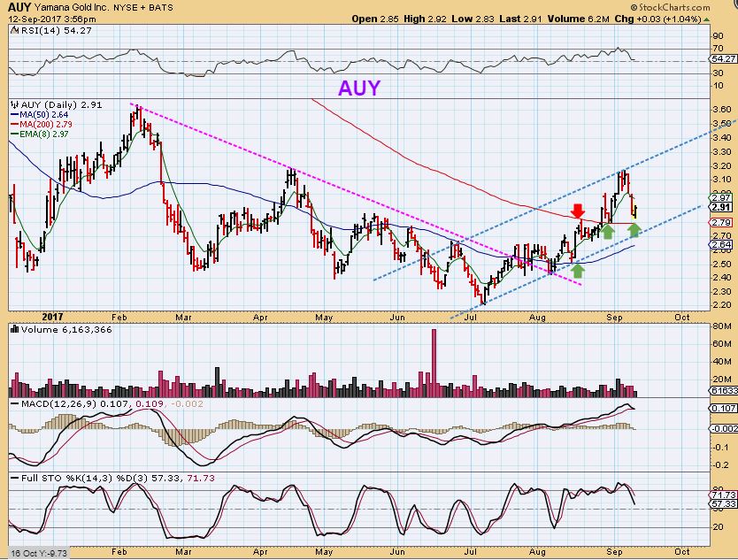Click the green 2.97 EMA price tag
Viewport: 738px width, 560px height.
721,197
